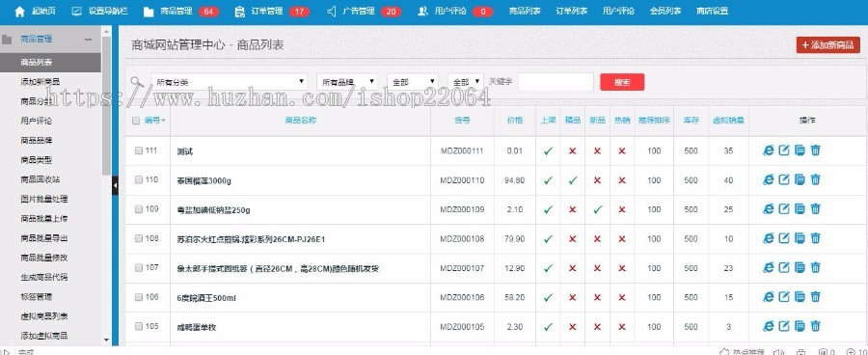The width and height of the screenshot is (868, 355).
Task: View product MDZ000107 in browser
Action: [769, 267]
